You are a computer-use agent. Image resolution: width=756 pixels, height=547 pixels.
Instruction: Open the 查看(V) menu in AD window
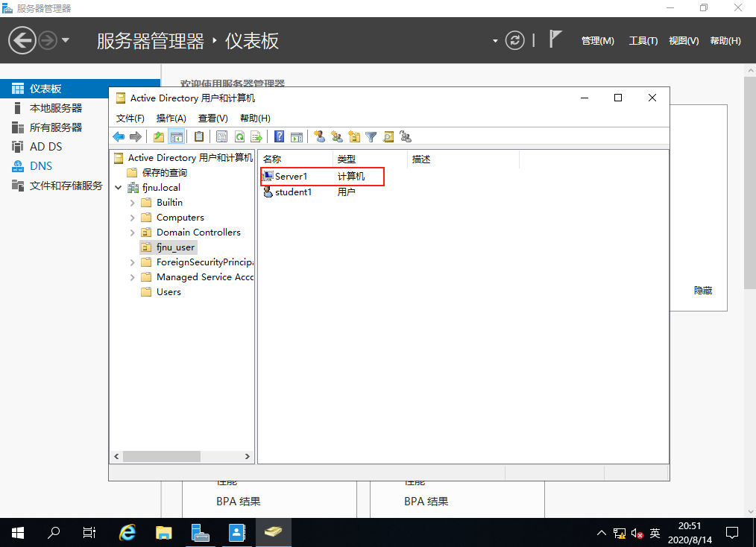click(212, 118)
